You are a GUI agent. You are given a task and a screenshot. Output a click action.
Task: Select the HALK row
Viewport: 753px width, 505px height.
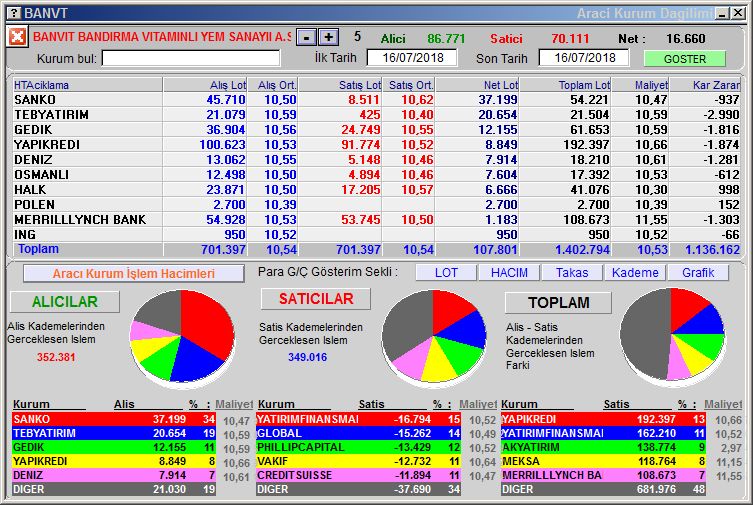click(x=376, y=190)
